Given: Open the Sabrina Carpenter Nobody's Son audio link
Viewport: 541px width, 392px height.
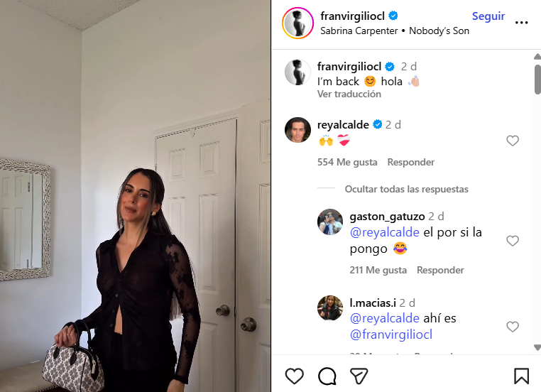Looking at the screenshot, I should 395,31.
